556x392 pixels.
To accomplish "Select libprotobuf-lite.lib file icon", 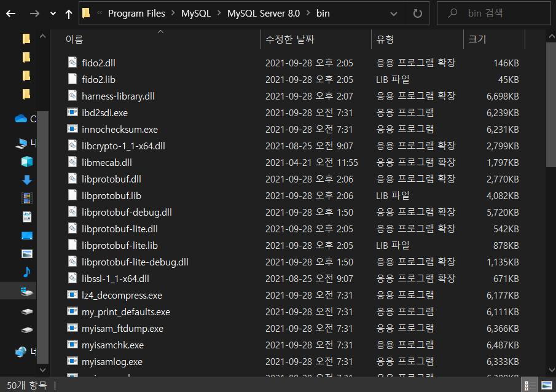I will (x=72, y=245).
